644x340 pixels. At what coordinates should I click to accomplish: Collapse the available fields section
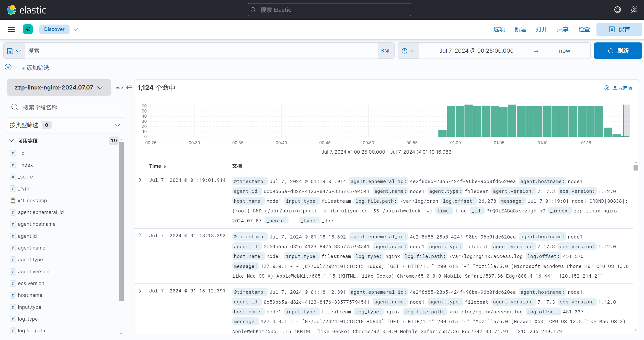(x=11, y=141)
